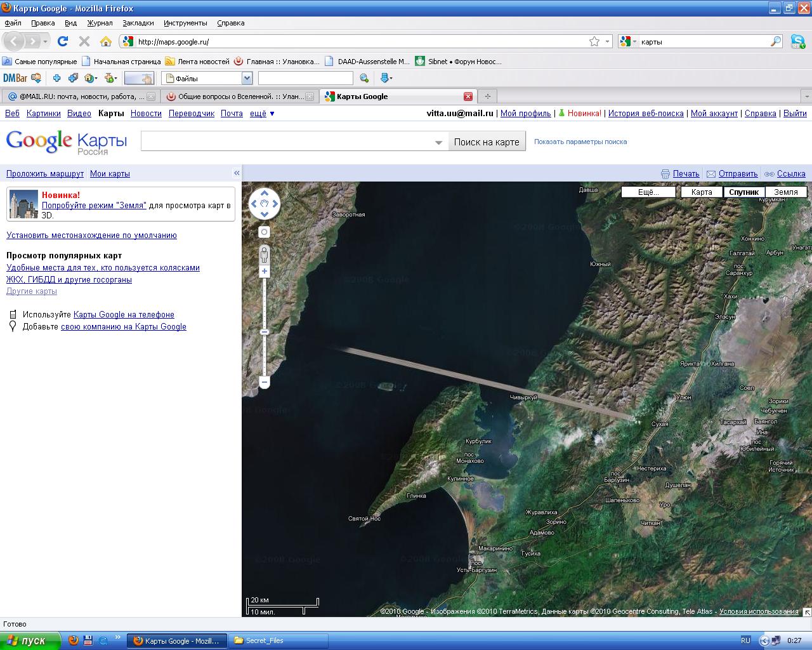Pan the map up with arrow
Image resolution: width=812 pixels, height=650 pixels.
click(x=265, y=193)
